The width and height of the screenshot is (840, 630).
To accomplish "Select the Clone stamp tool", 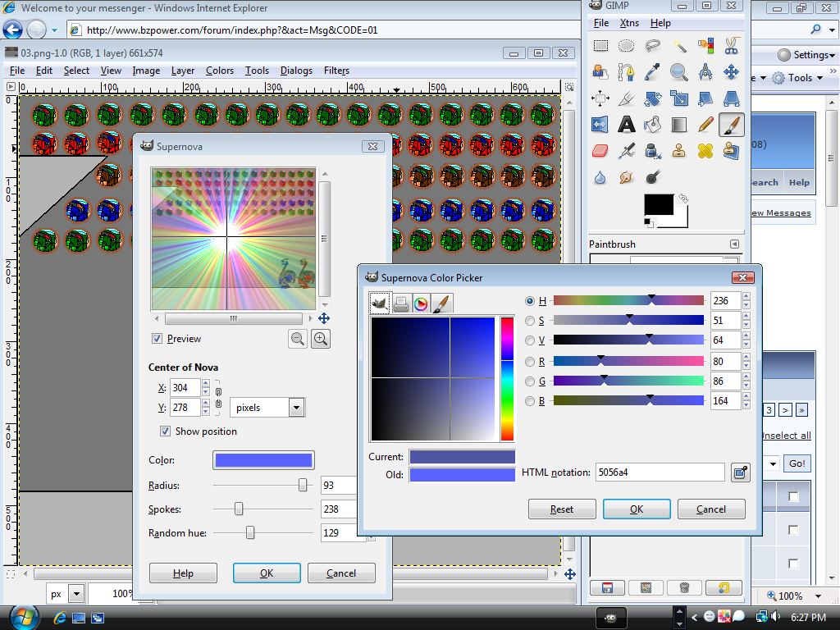I will pyautogui.click(x=679, y=151).
